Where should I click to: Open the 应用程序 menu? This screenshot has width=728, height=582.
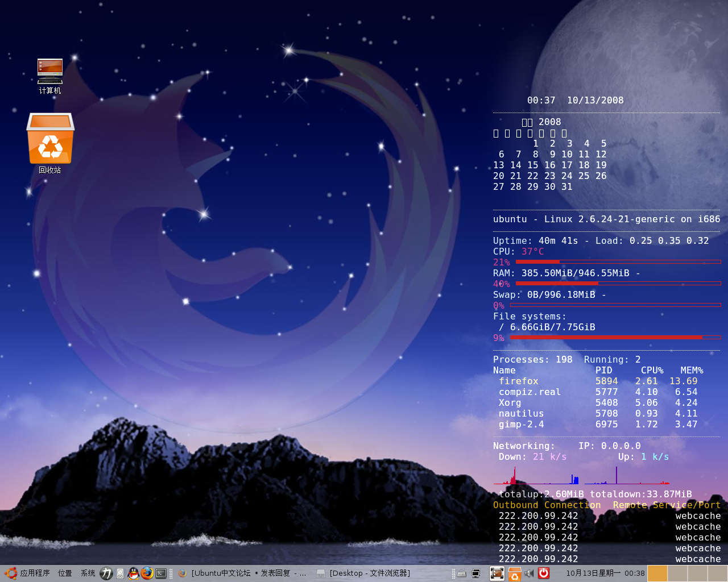pyautogui.click(x=35, y=573)
